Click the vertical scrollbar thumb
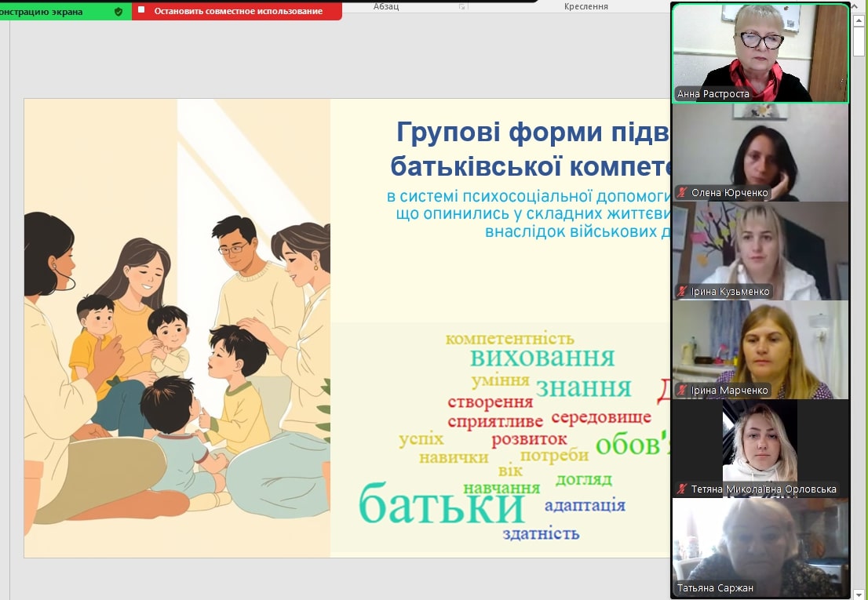868x600 pixels. 859,42
